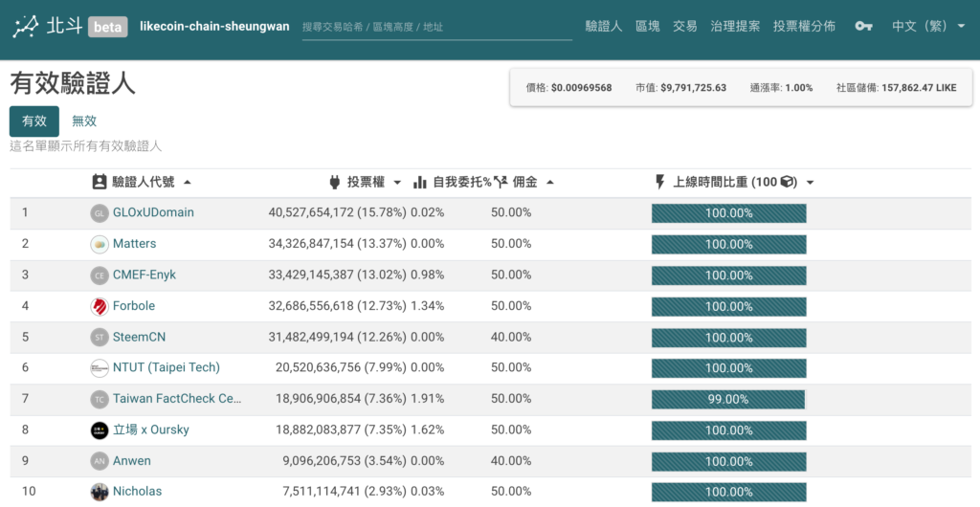Click self-delegation value 1.91%

428,398
